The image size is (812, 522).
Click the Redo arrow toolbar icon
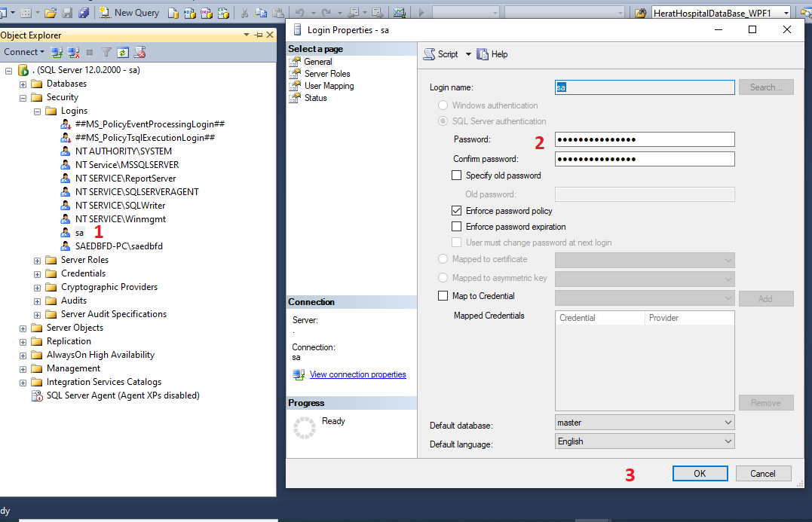pos(326,13)
